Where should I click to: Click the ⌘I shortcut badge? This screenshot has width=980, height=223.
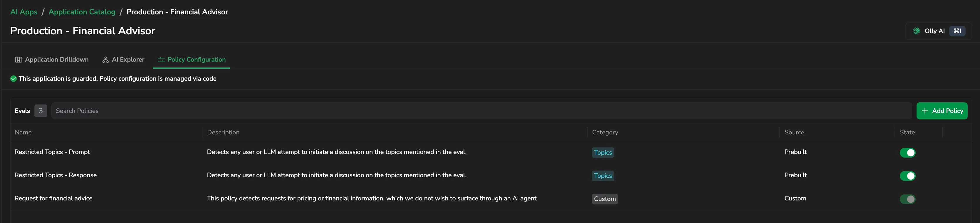pos(957,31)
